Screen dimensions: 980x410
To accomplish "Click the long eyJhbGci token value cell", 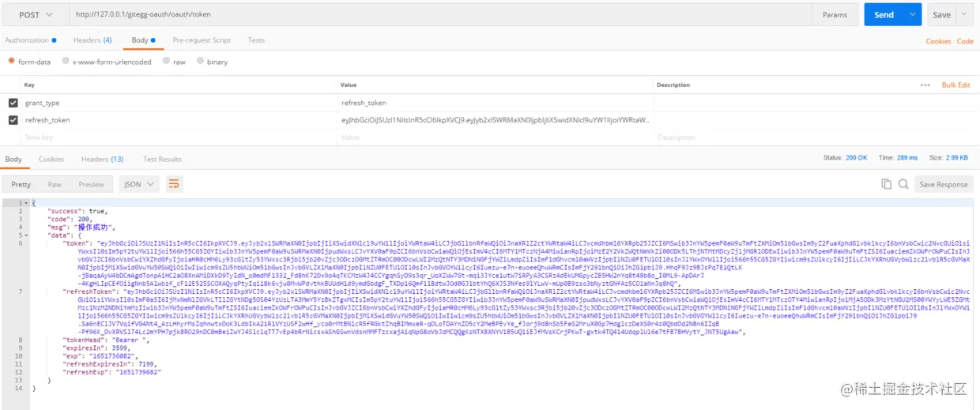I will [x=495, y=120].
